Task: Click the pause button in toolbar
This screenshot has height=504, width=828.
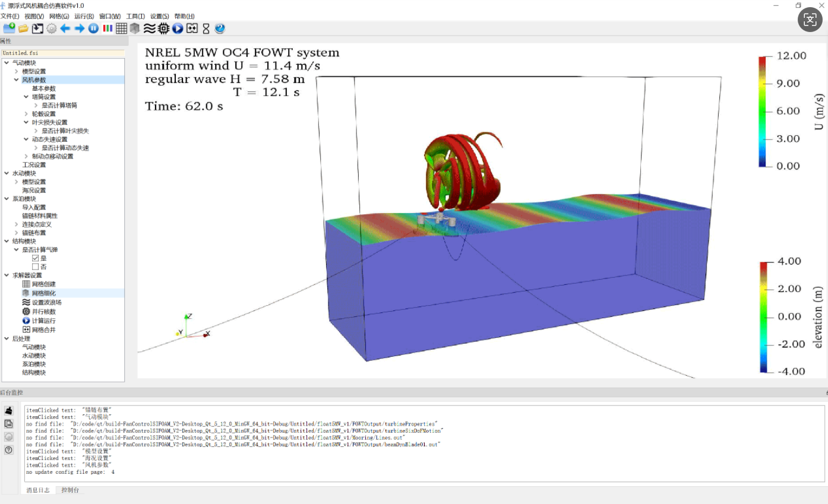Action: 93,28
